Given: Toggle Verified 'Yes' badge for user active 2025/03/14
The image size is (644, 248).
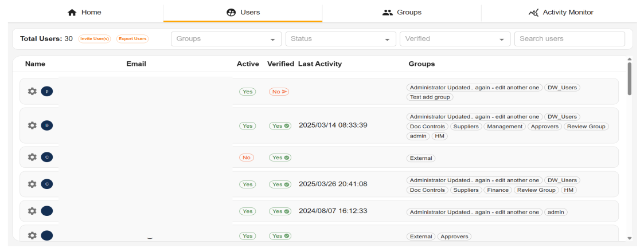Looking at the screenshot, I should (x=280, y=126).
